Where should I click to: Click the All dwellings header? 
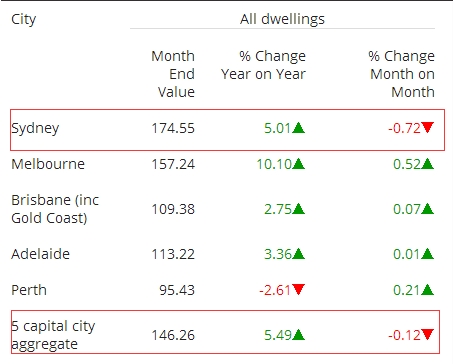pyautogui.click(x=282, y=19)
